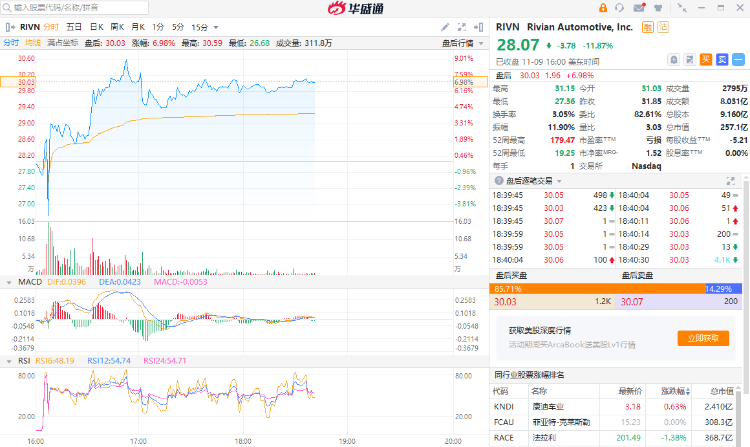The image size is (750, 447).
Task: Click blue 14.29% sell ratio bar
Action: coord(724,289)
